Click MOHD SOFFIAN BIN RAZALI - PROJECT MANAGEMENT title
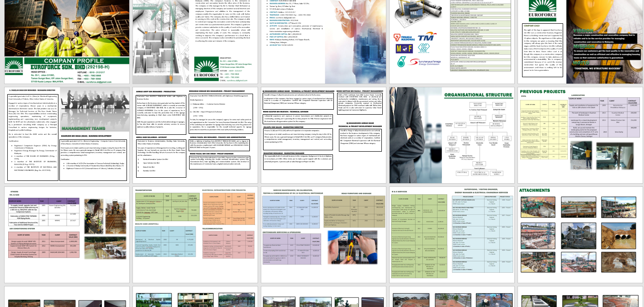644x307 pixels. click(360, 91)
